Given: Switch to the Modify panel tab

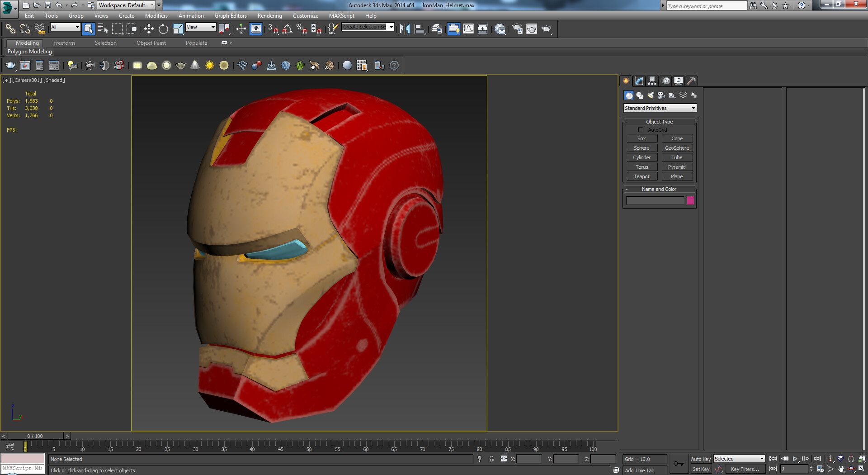Looking at the screenshot, I should tap(639, 81).
